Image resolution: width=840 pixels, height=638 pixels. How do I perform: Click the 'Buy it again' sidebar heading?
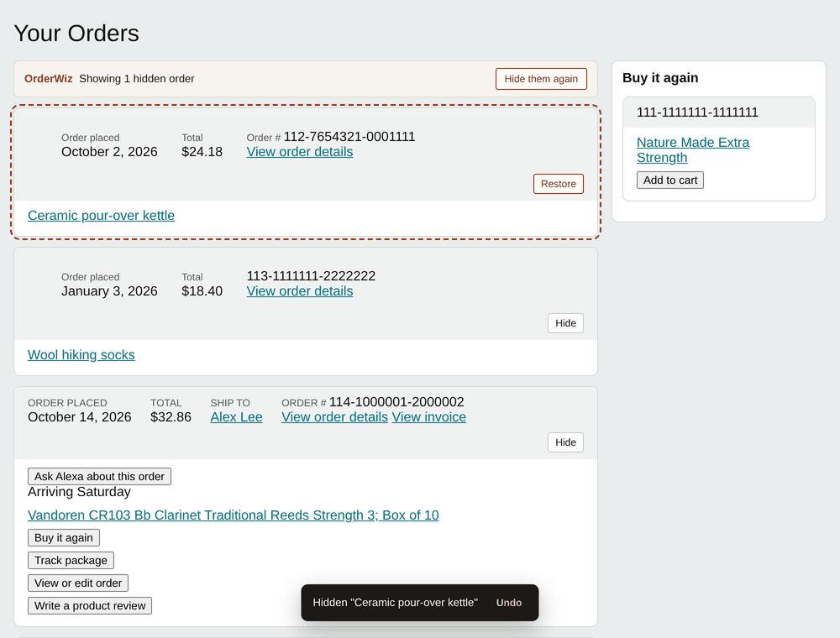pos(660,78)
